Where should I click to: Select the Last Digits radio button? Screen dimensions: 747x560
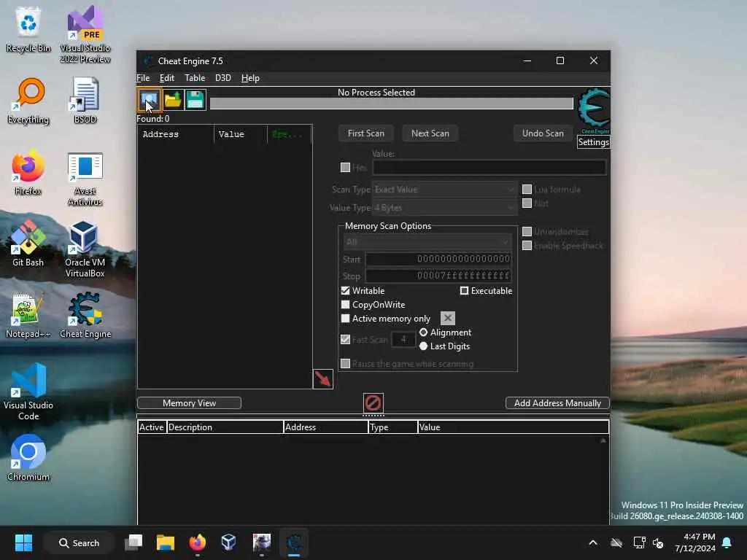tap(423, 346)
